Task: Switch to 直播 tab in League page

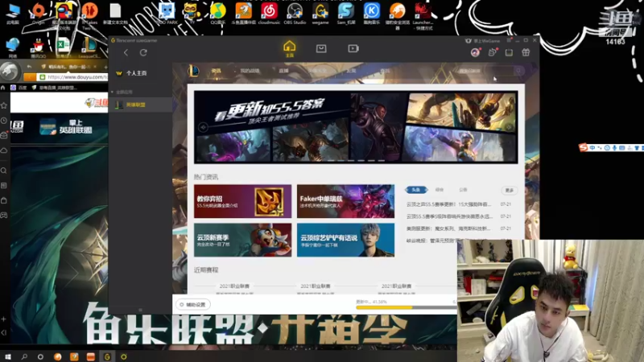Action: 283,71
